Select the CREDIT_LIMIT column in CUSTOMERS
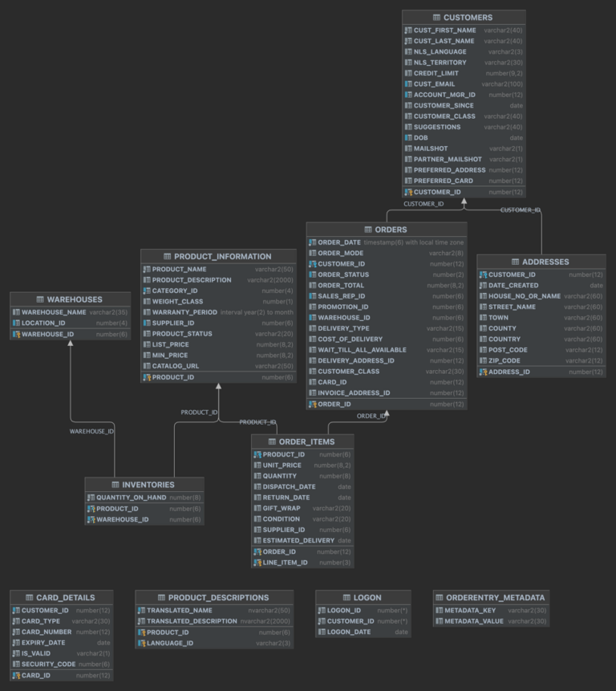616x691 pixels. 436,73
